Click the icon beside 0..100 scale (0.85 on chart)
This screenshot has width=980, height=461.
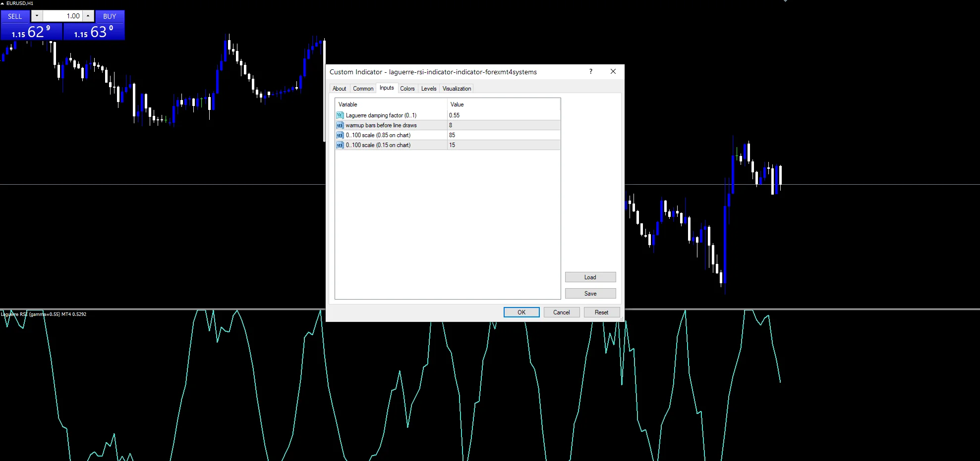340,135
